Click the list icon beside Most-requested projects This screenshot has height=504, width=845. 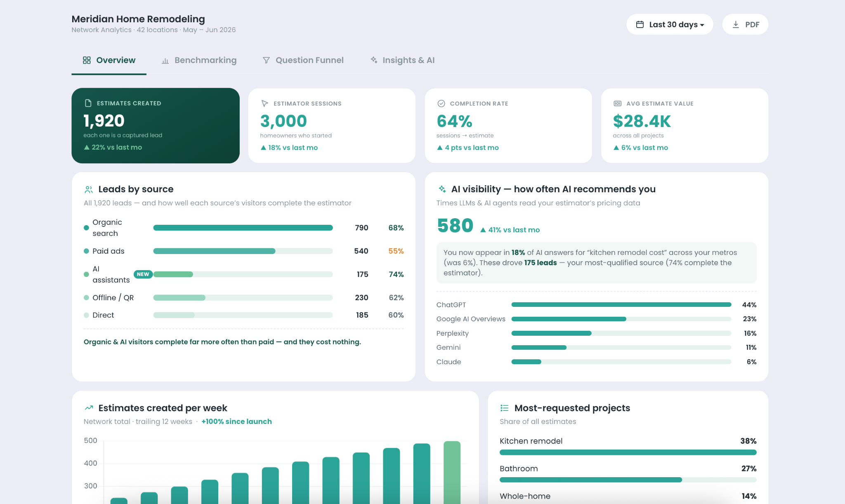tap(504, 408)
